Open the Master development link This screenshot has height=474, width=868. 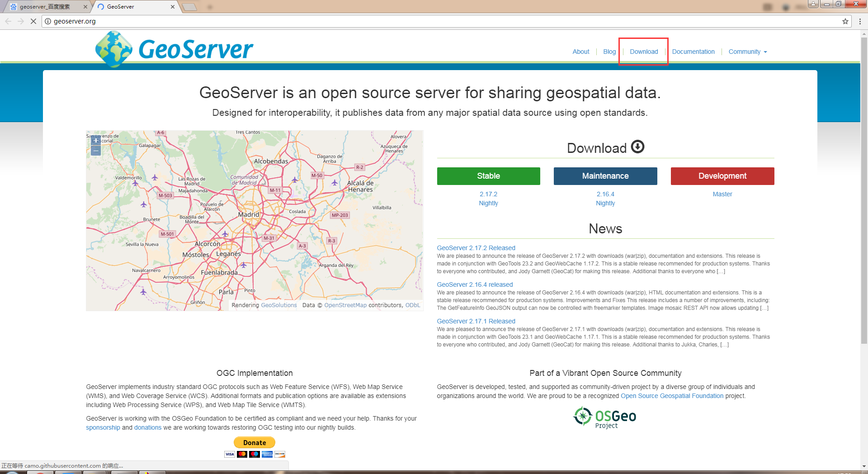click(x=722, y=194)
